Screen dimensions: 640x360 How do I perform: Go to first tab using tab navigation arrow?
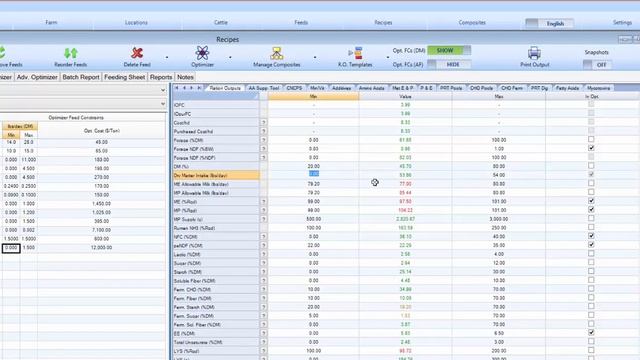(177, 88)
